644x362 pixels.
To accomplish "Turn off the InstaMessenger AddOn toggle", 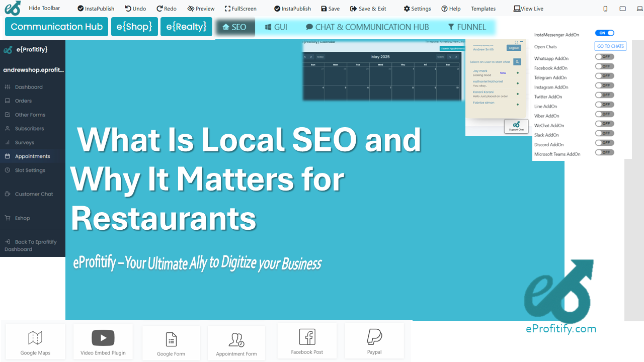I will coord(604,33).
